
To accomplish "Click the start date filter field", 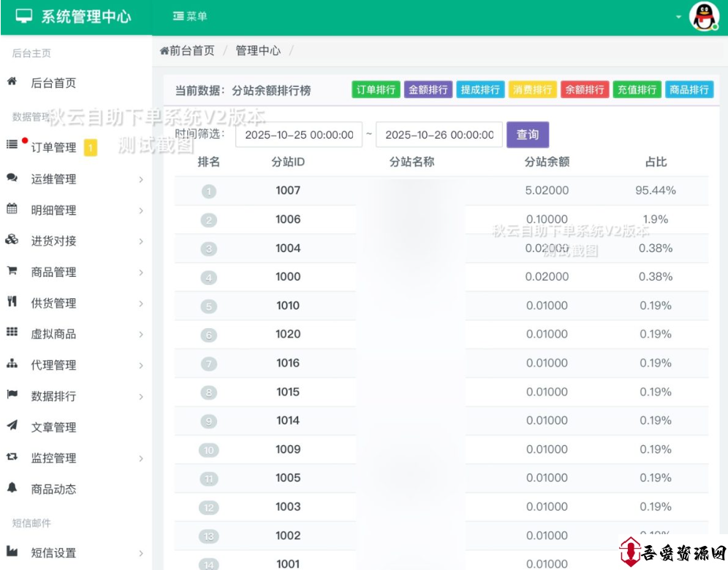I will point(299,135).
